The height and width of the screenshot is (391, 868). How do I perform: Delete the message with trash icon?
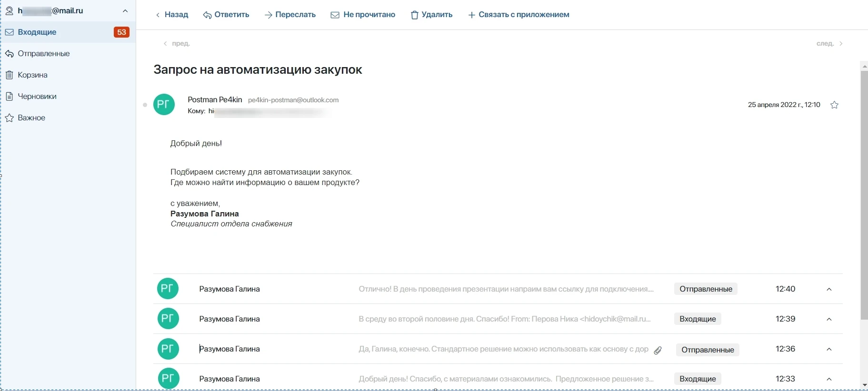coord(415,15)
